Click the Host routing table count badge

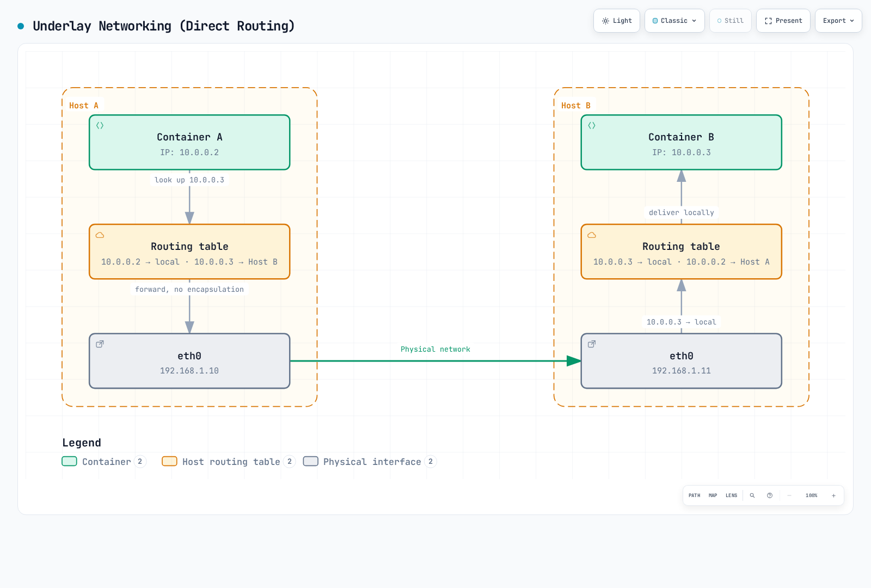(x=290, y=462)
